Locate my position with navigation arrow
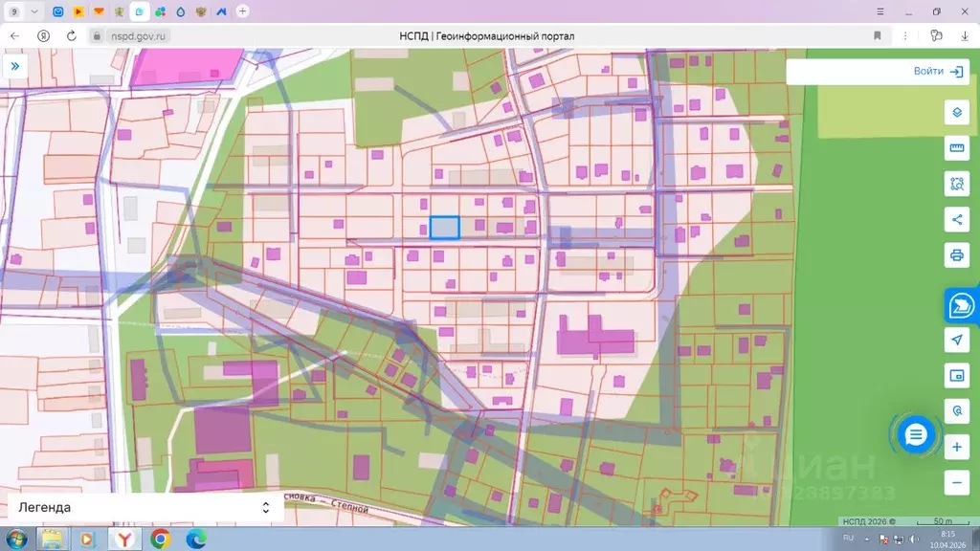The height and width of the screenshot is (551, 980). (957, 340)
